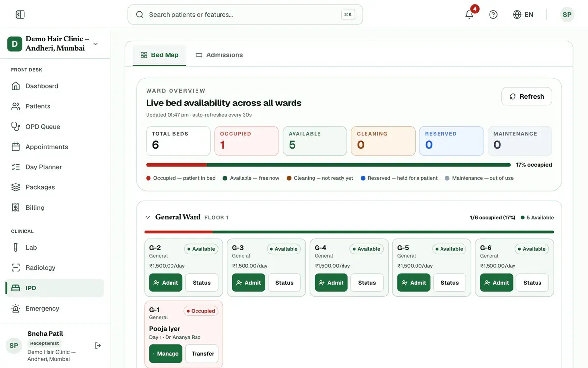This screenshot has width=588, height=368.
Task: Go to Patients in the sidebar
Action: click(x=55, y=106)
